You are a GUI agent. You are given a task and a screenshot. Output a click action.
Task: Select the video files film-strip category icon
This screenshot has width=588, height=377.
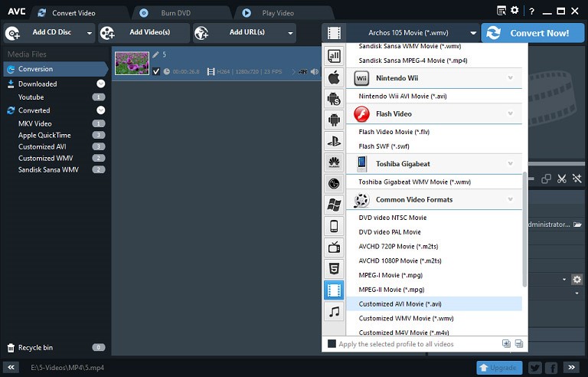(x=334, y=290)
